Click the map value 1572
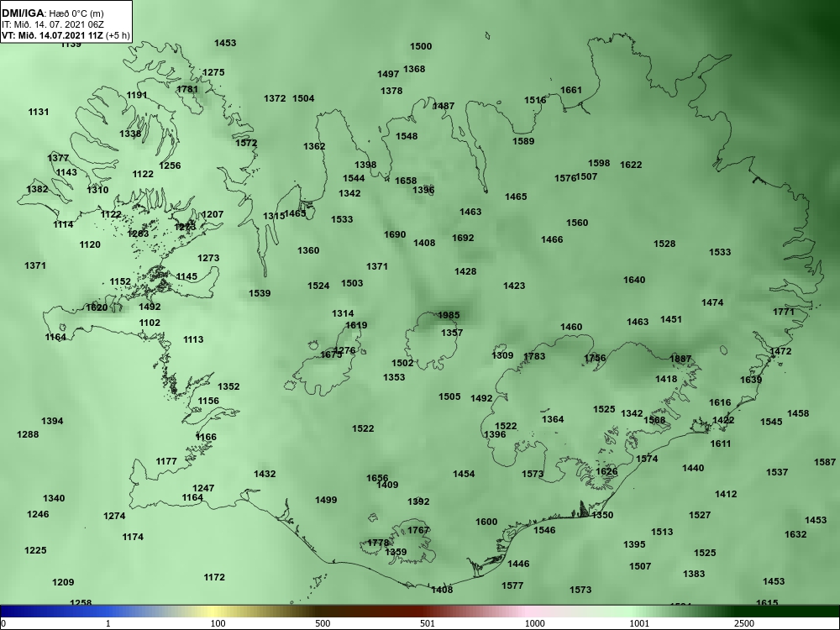 coord(246,143)
